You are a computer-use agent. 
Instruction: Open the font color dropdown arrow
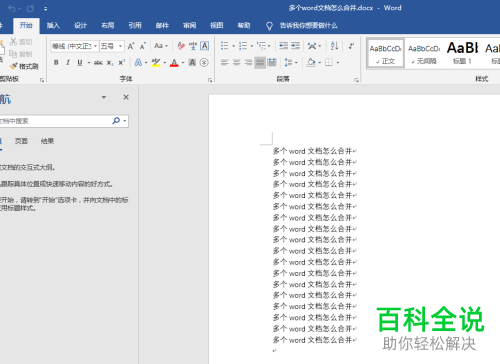pyautogui.click(x=183, y=62)
